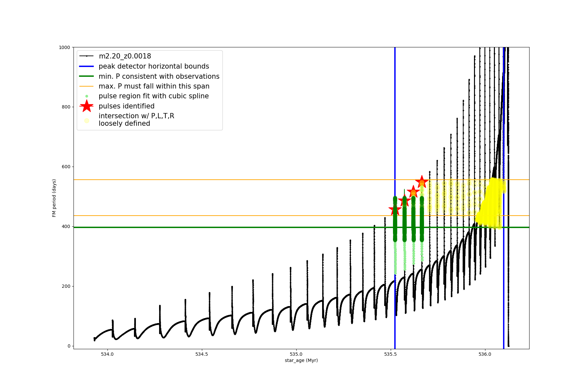Viewport: 588px width, 392px height.
Task: Click 'min. P consistent with observations' legend text
Action: click(x=159, y=76)
